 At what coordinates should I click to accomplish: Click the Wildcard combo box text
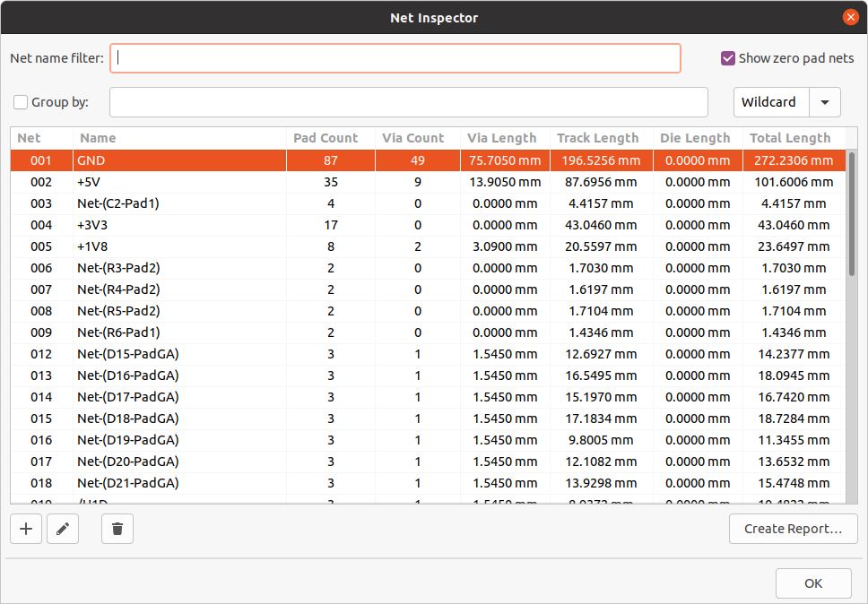click(x=770, y=102)
